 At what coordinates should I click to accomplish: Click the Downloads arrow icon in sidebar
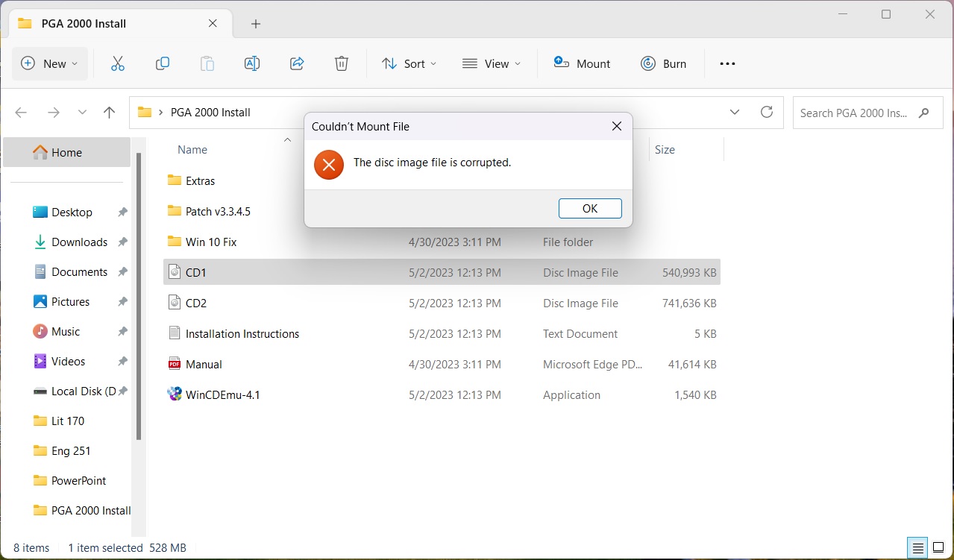40,242
